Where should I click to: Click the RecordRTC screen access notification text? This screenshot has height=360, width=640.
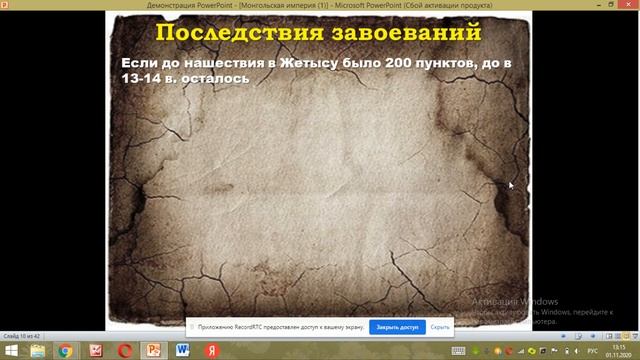[280, 327]
